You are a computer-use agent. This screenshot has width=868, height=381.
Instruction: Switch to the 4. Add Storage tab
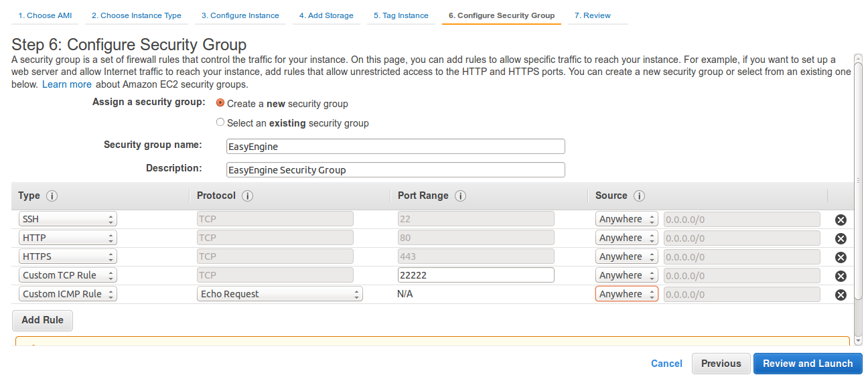pyautogui.click(x=326, y=15)
